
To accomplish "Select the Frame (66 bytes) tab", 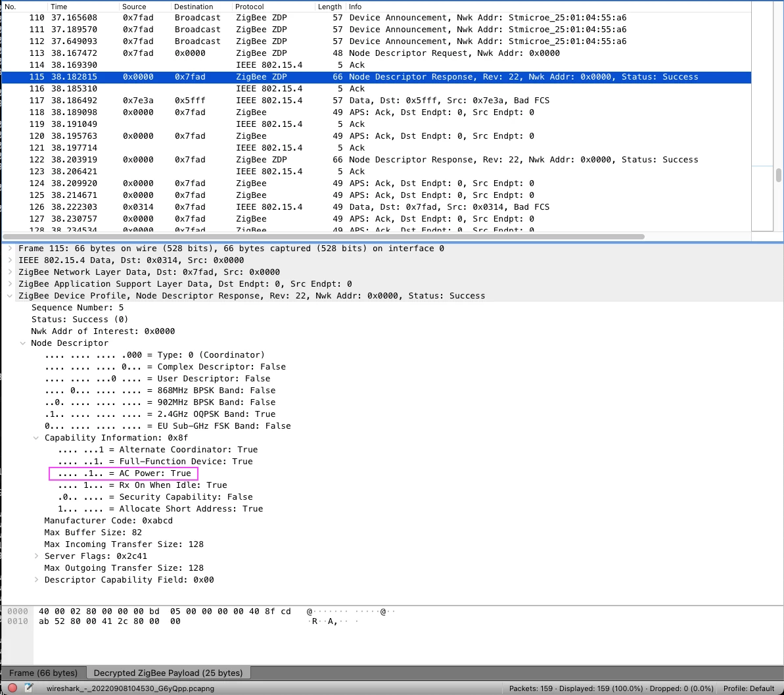I will tap(43, 673).
